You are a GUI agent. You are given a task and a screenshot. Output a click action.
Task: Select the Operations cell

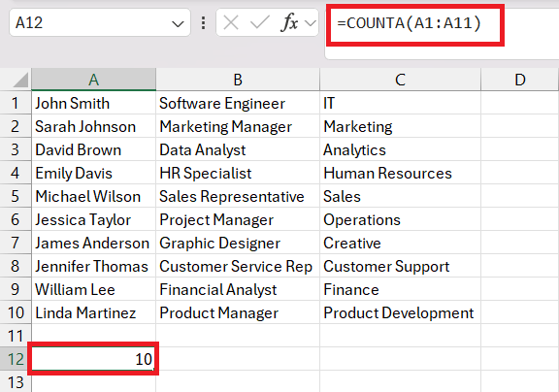(401, 219)
